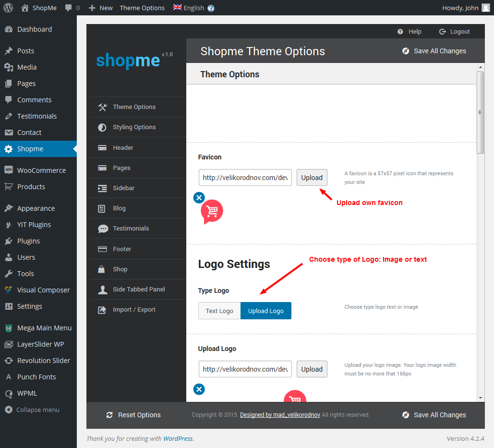Image resolution: width=494 pixels, height=448 pixels.
Task: Open the English language dropdown
Action: [x=189, y=8]
